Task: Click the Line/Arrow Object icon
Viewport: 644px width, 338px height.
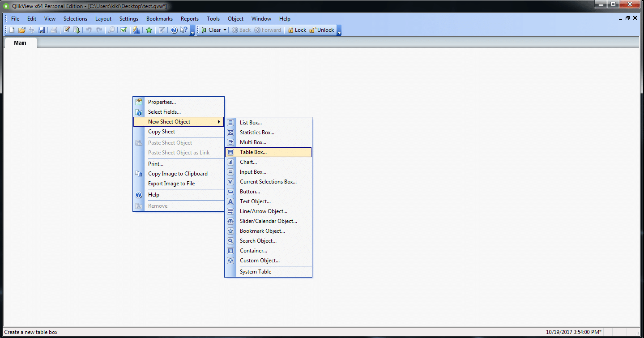Action: [x=230, y=211]
